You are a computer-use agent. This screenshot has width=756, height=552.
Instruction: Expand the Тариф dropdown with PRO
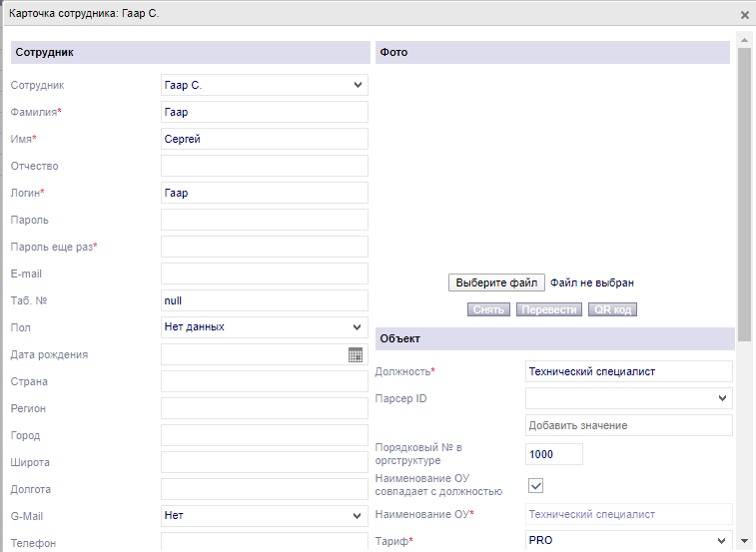point(628,540)
